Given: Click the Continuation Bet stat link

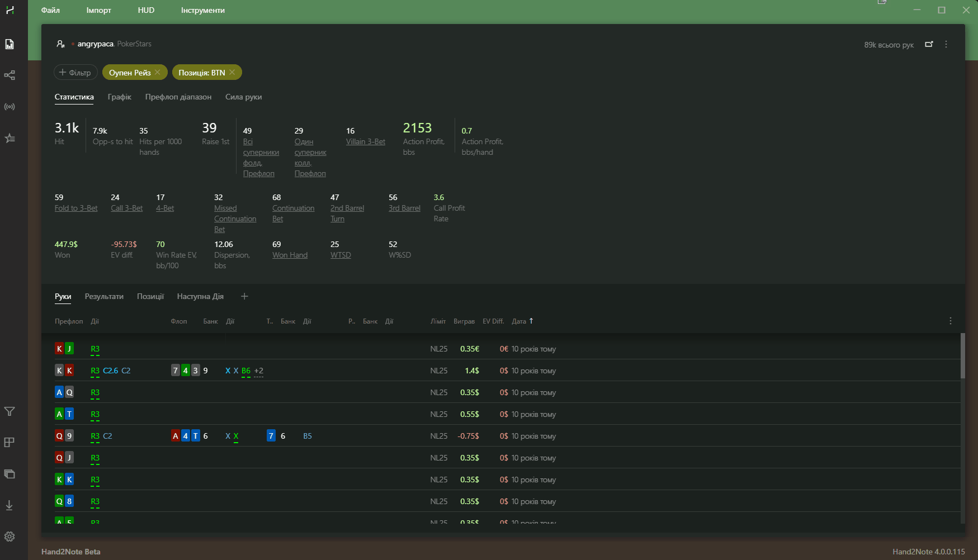Looking at the screenshot, I should tap(293, 213).
